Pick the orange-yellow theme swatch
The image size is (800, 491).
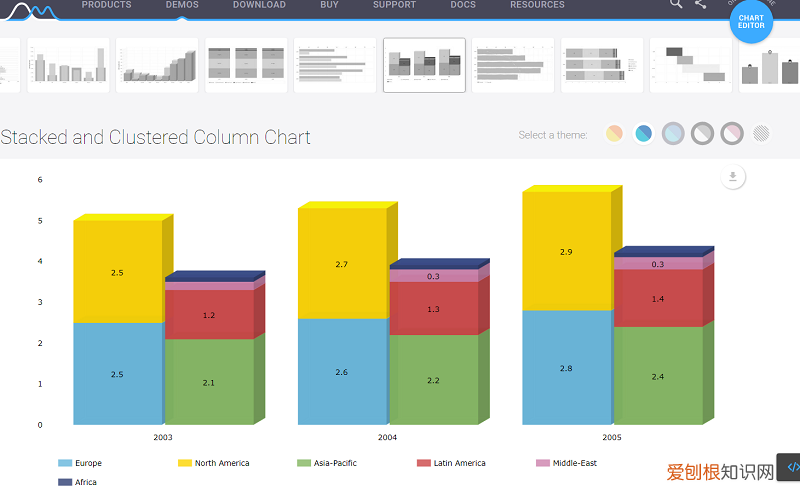pyautogui.click(x=615, y=133)
